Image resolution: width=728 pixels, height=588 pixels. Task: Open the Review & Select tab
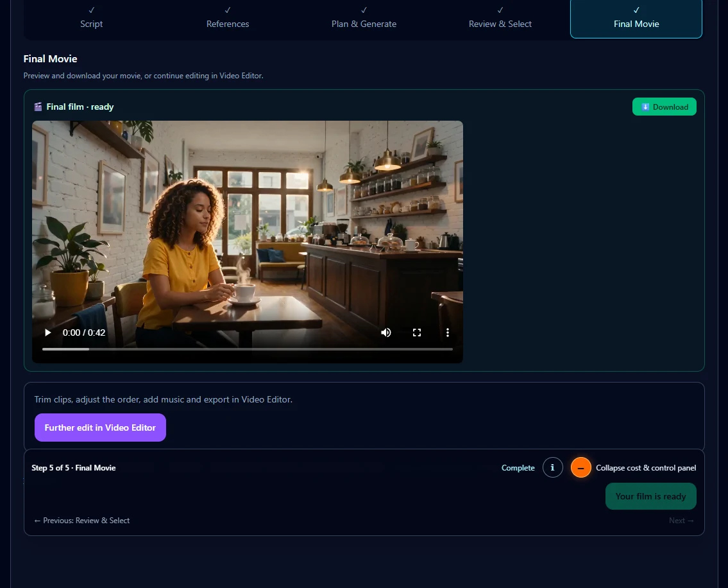coord(500,19)
